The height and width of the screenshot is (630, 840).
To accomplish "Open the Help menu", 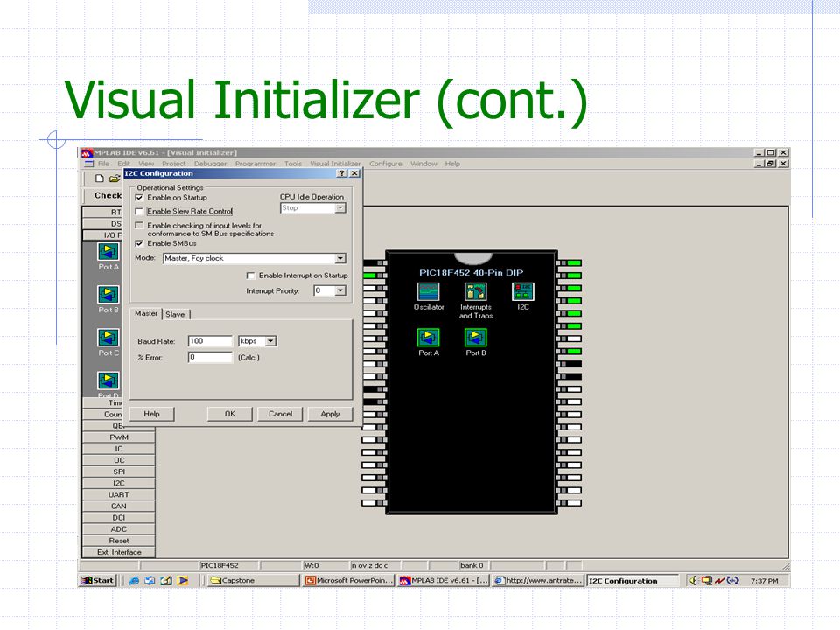I will 452,164.
